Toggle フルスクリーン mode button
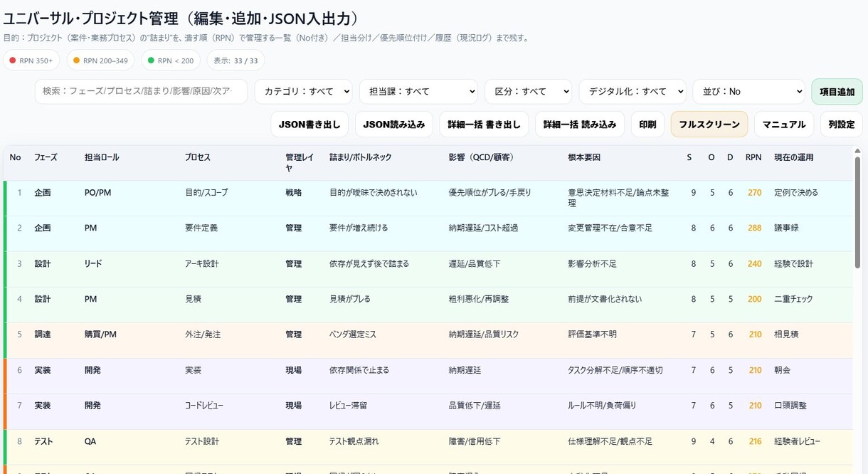The height and width of the screenshot is (474, 868). (709, 124)
